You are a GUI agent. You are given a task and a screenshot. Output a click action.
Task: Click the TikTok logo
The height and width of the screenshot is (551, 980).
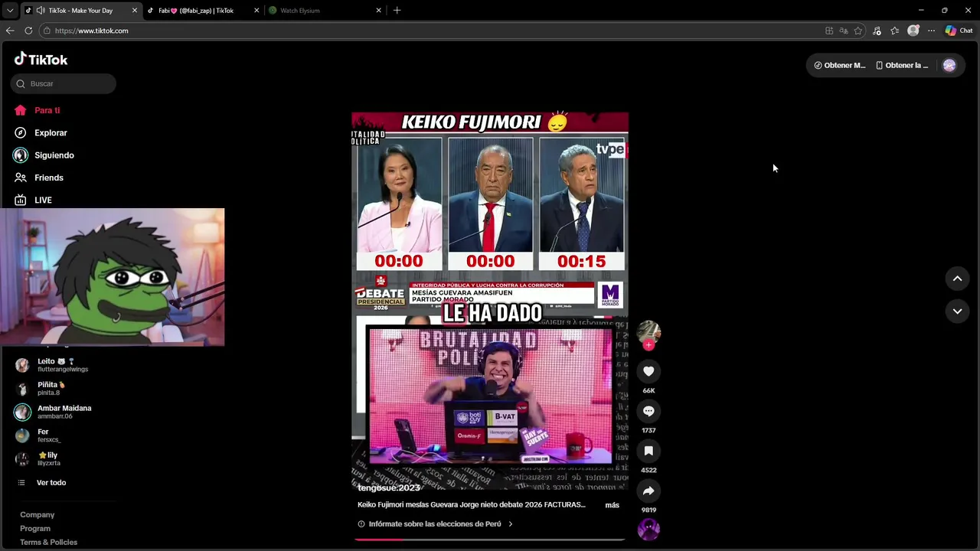pyautogui.click(x=41, y=60)
